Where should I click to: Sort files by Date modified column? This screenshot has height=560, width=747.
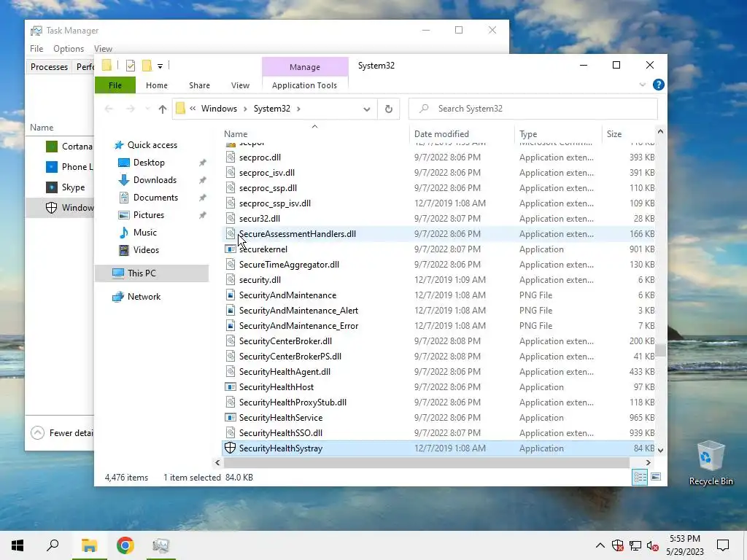click(x=461, y=134)
